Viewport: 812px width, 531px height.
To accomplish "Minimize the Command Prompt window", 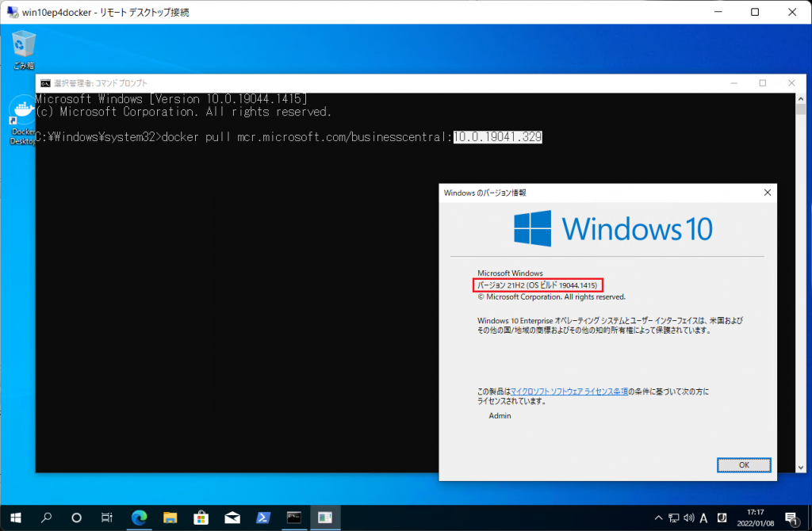I will (x=733, y=83).
